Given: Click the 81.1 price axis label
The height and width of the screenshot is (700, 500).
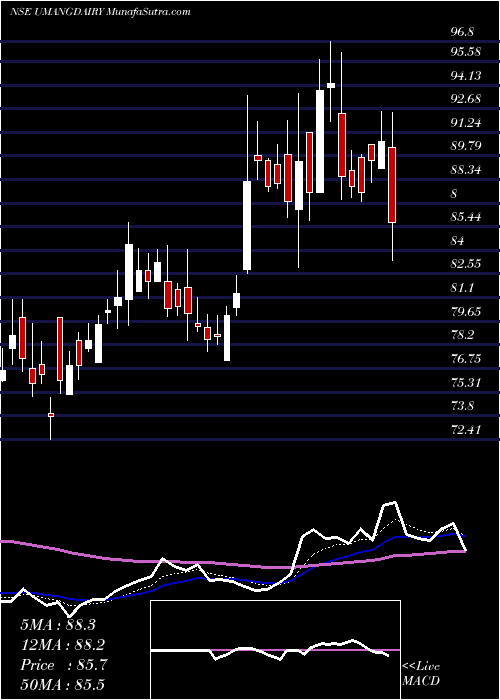Looking at the screenshot, I should coord(462,288).
